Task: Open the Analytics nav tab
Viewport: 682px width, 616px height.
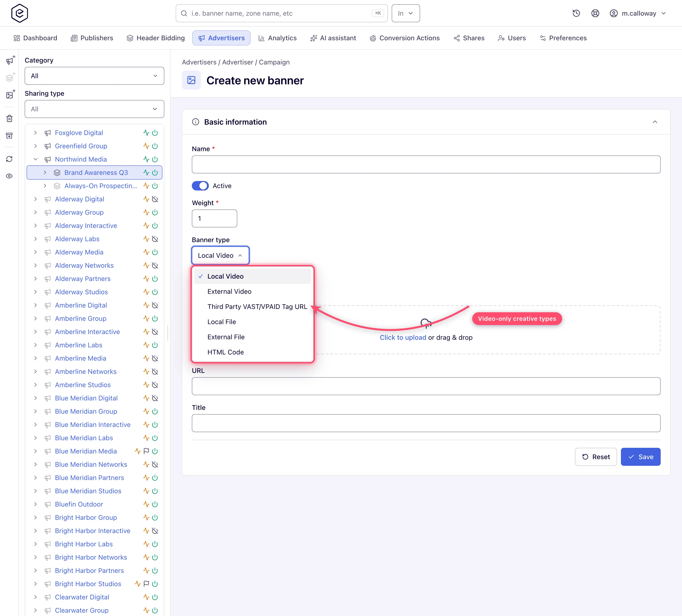Action: (277, 38)
